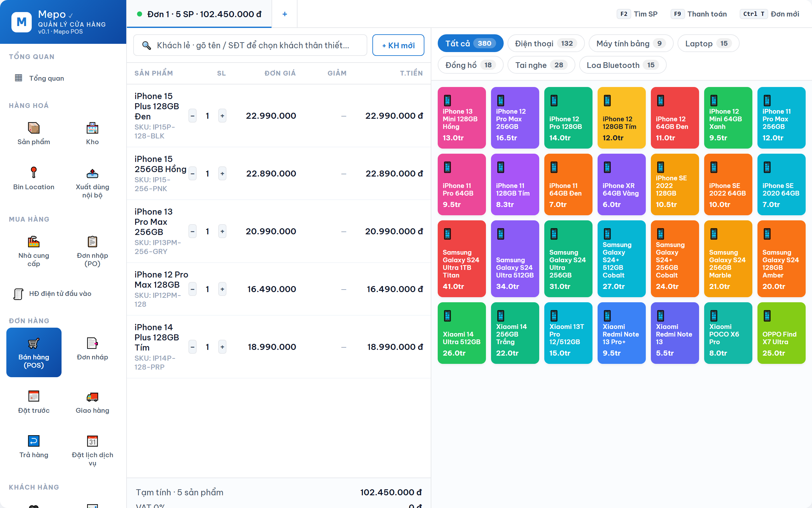Filter products by Tai nghe category

[541, 65]
